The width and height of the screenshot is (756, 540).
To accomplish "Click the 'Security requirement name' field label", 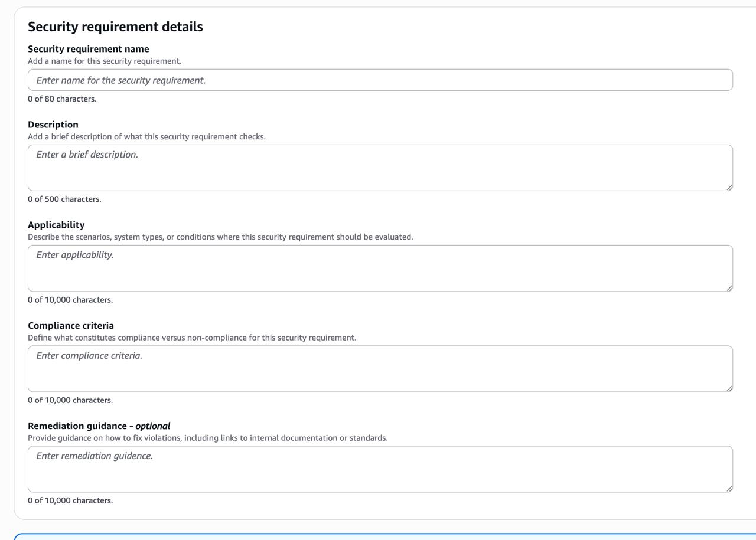I will (88, 49).
